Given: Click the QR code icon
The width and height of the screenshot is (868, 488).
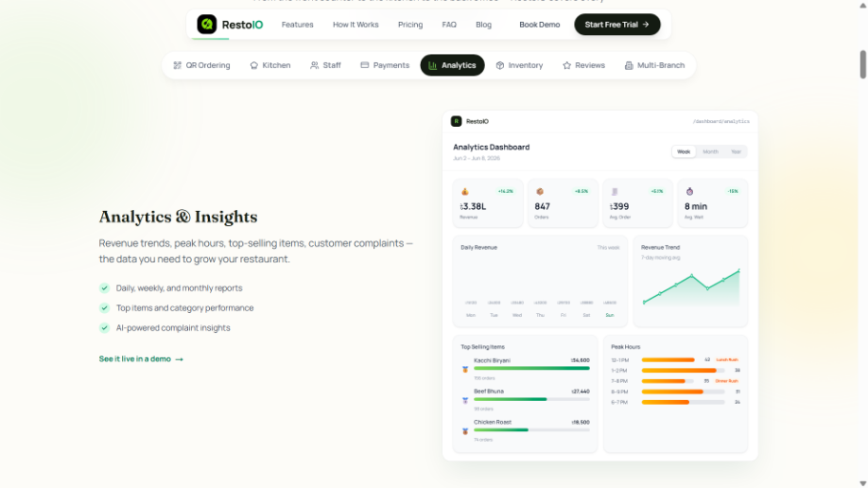Looking at the screenshot, I should (177, 65).
